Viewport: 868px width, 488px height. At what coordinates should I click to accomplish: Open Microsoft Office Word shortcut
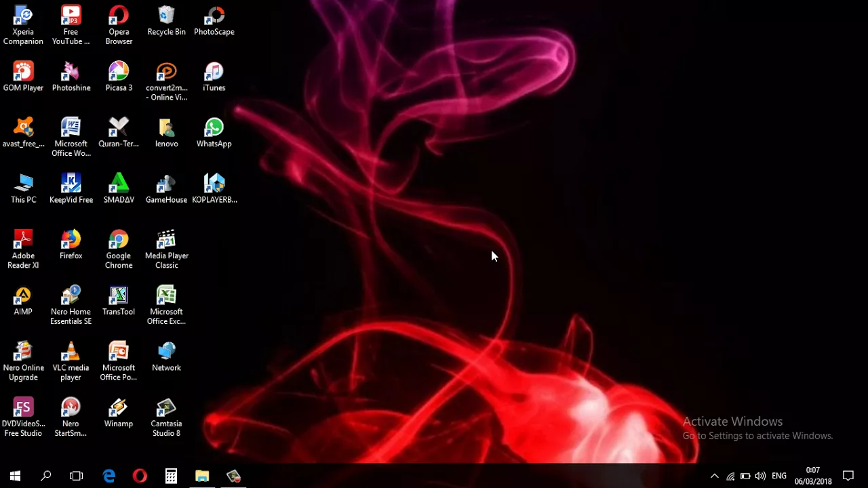[71, 138]
